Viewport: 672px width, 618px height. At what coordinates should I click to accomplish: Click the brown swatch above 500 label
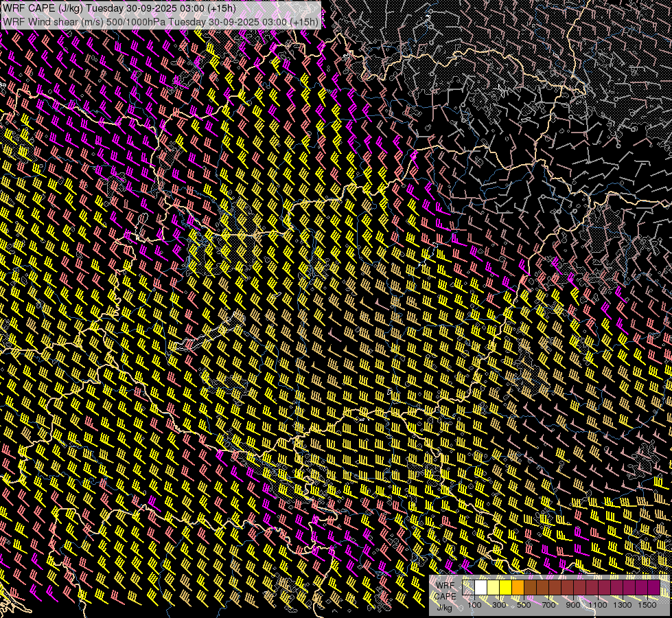tap(530, 588)
